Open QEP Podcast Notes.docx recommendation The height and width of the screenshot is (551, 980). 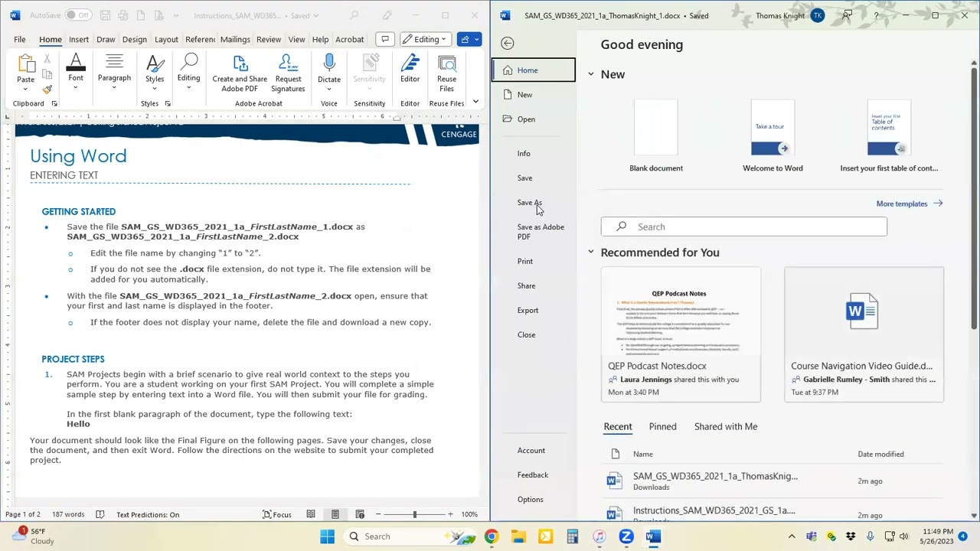tap(681, 334)
